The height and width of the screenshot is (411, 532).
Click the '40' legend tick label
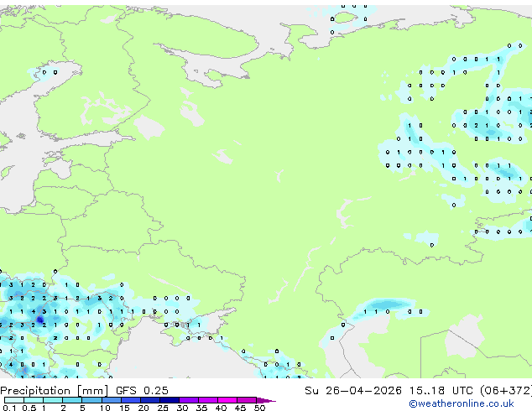(222, 408)
